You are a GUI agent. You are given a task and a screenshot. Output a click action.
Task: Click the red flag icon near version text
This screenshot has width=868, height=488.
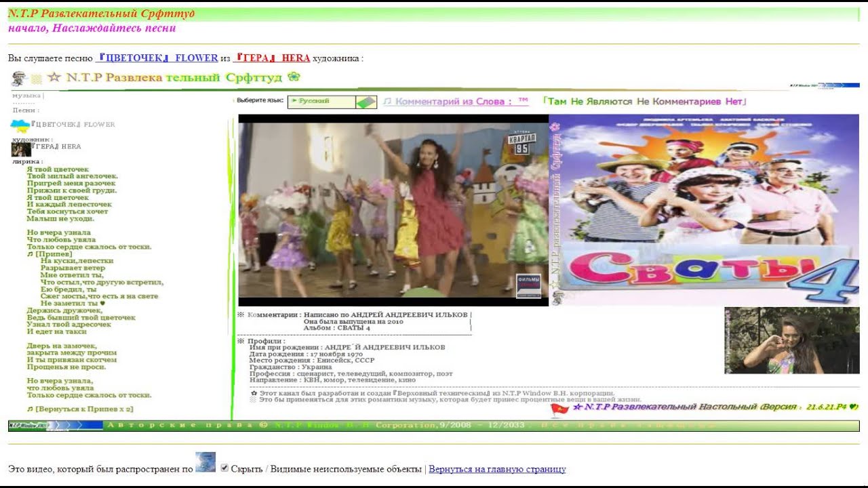(559, 408)
